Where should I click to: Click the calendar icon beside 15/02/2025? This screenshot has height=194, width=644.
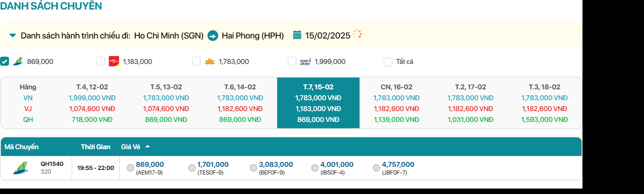tap(297, 35)
